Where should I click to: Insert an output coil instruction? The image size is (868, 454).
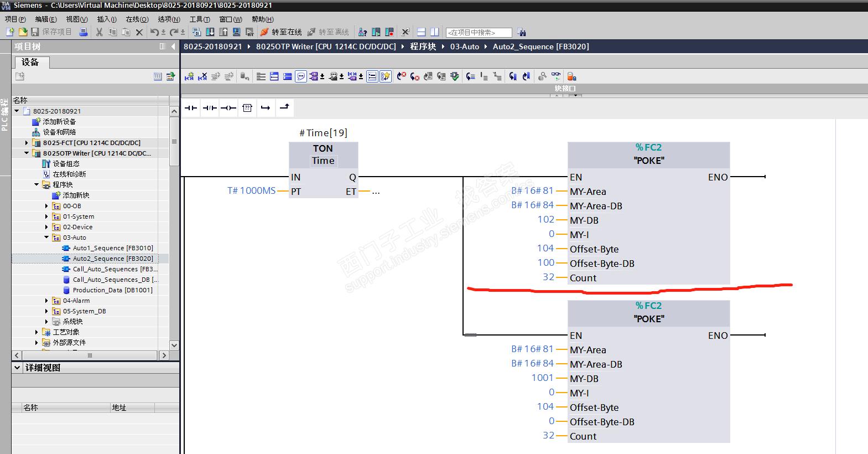pos(228,108)
